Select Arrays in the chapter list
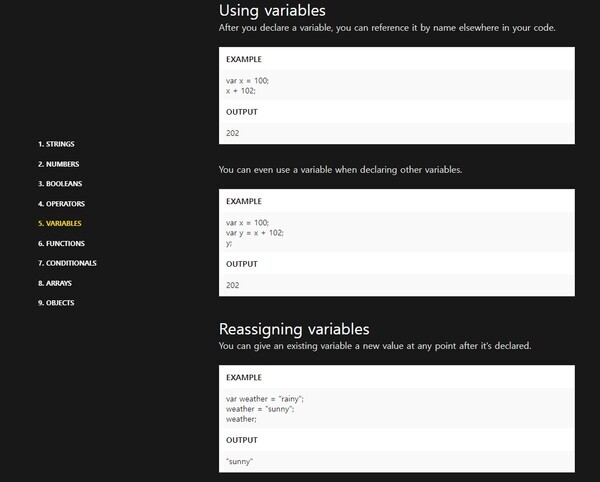Image resolution: width=600 pixels, height=482 pixels. 55,283
